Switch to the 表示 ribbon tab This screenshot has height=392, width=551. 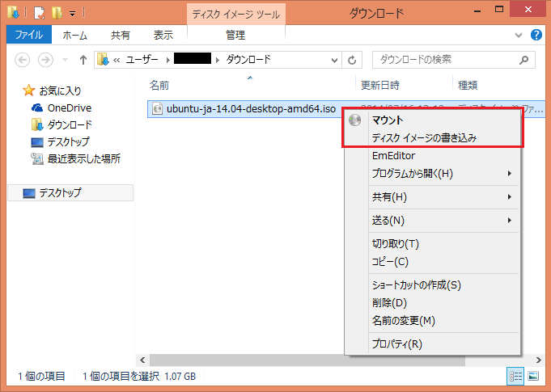(163, 35)
